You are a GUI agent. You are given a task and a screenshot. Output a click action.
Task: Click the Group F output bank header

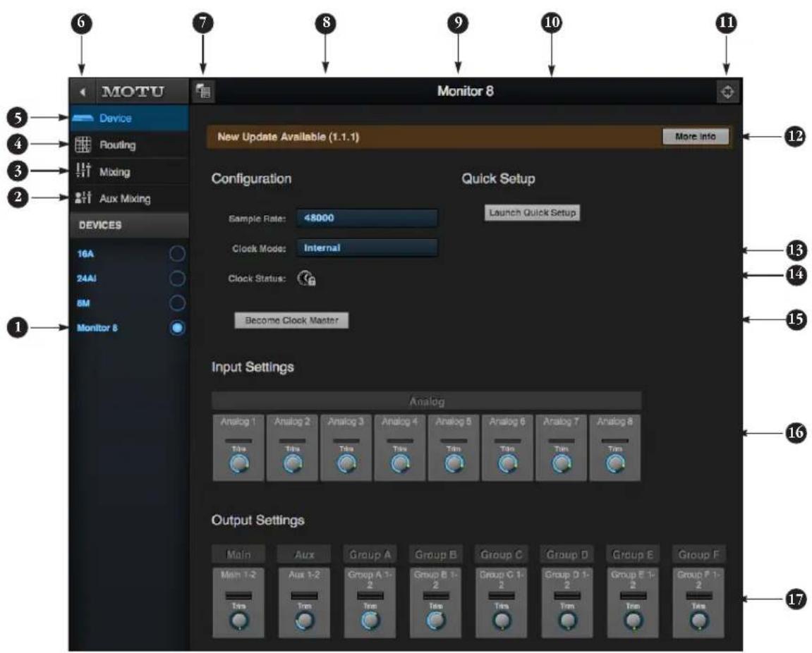tap(699, 554)
